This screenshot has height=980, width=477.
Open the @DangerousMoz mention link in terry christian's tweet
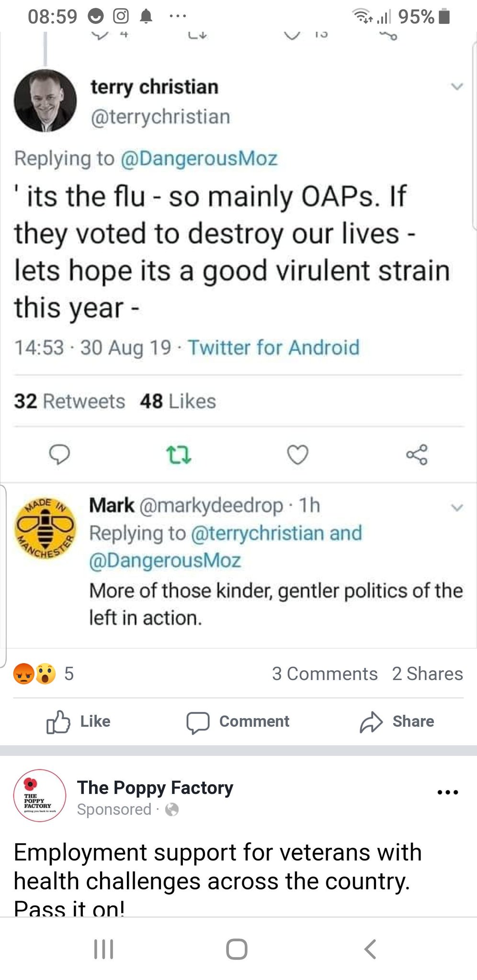199,158
